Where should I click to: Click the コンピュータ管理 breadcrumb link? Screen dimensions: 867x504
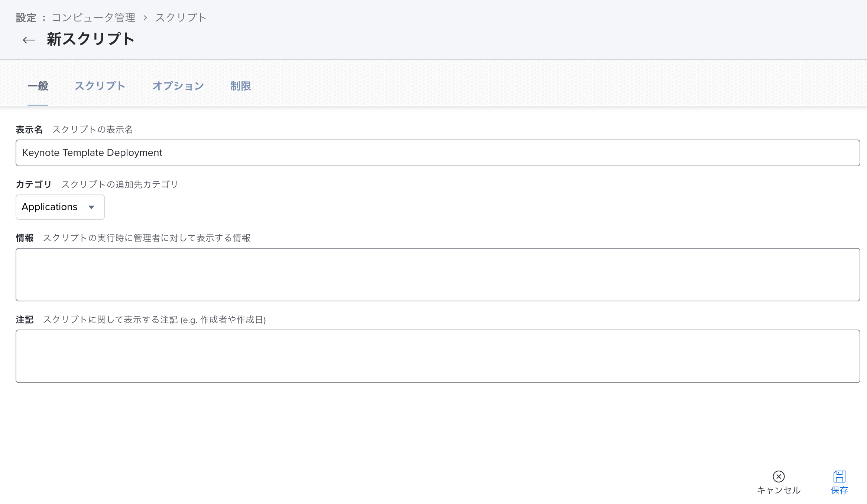click(94, 18)
